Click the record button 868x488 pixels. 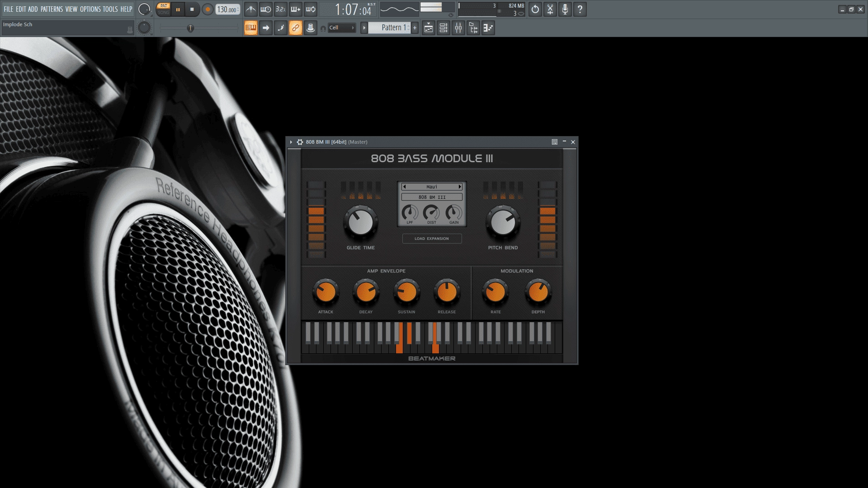tap(208, 9)
